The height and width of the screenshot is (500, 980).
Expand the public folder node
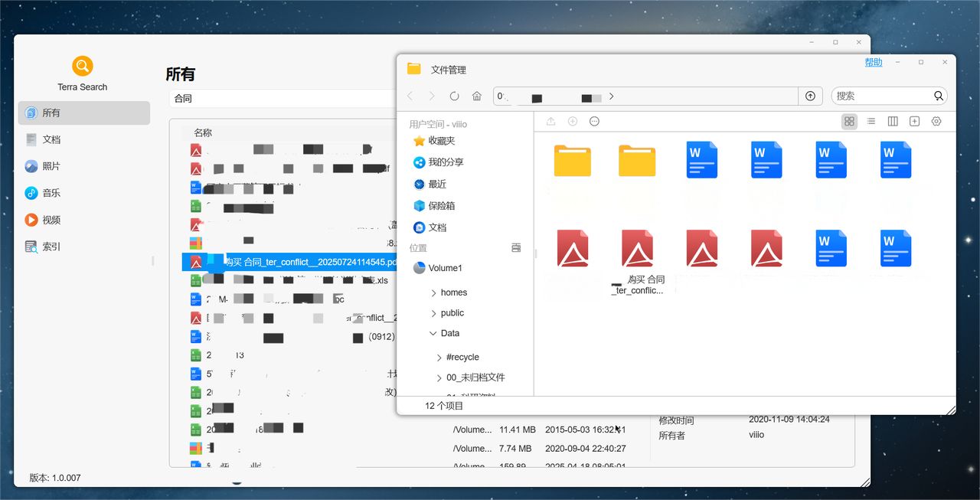(433, 313)
